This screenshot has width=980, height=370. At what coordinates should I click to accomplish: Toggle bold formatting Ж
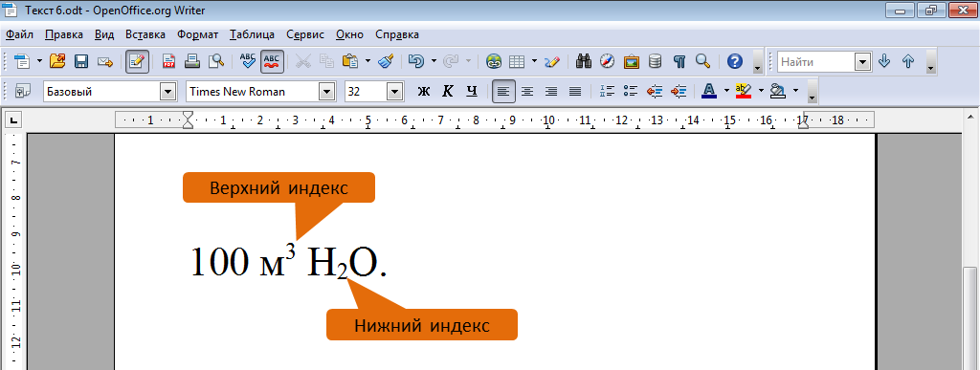click(424, 92)
